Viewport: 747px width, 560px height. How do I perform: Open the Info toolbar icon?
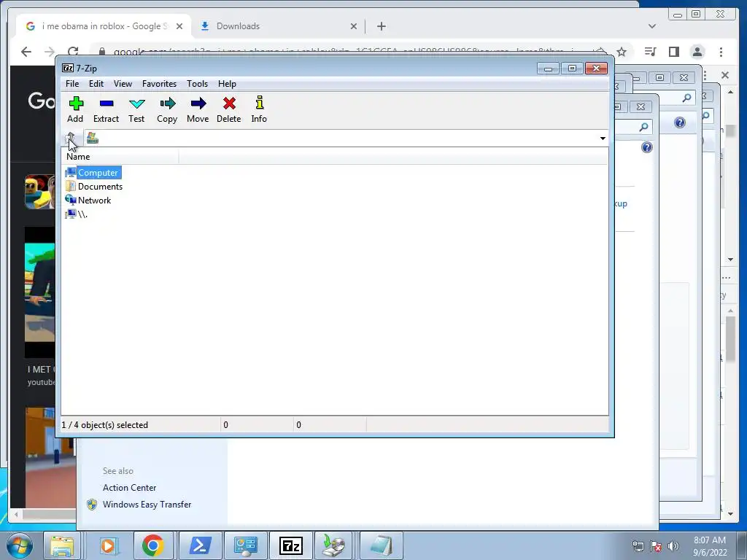tap(259, 109)
